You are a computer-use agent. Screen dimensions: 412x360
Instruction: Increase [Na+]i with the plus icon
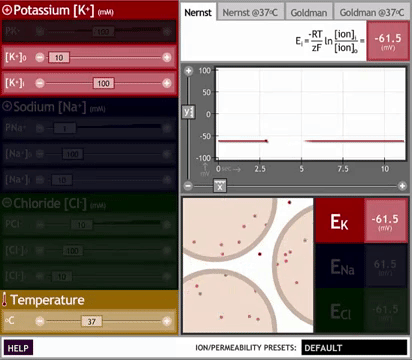[x=167, y=180]
